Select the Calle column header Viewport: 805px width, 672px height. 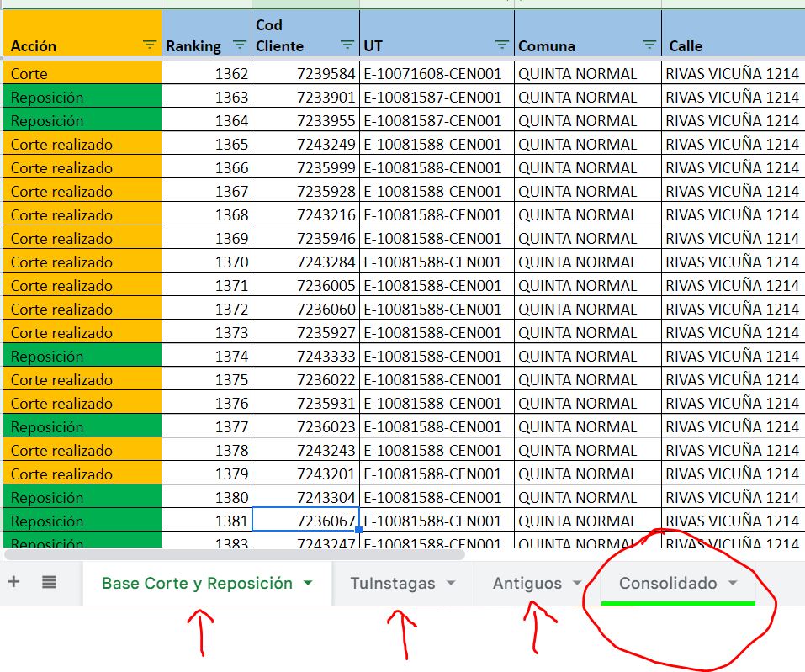point(734,33)
